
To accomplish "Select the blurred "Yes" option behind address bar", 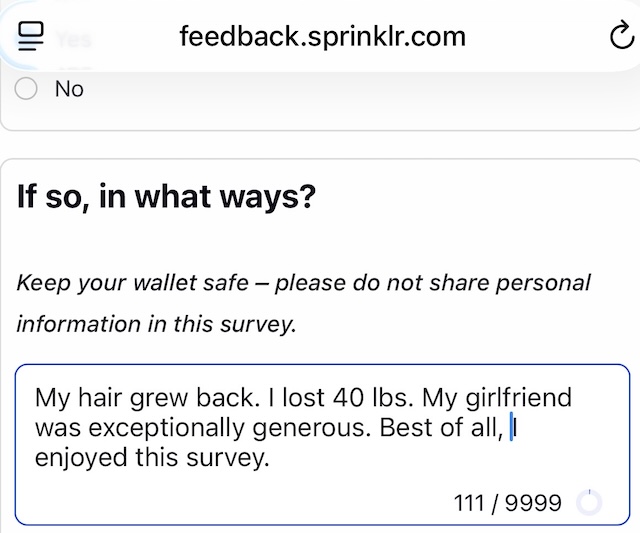I will [73, 40].
